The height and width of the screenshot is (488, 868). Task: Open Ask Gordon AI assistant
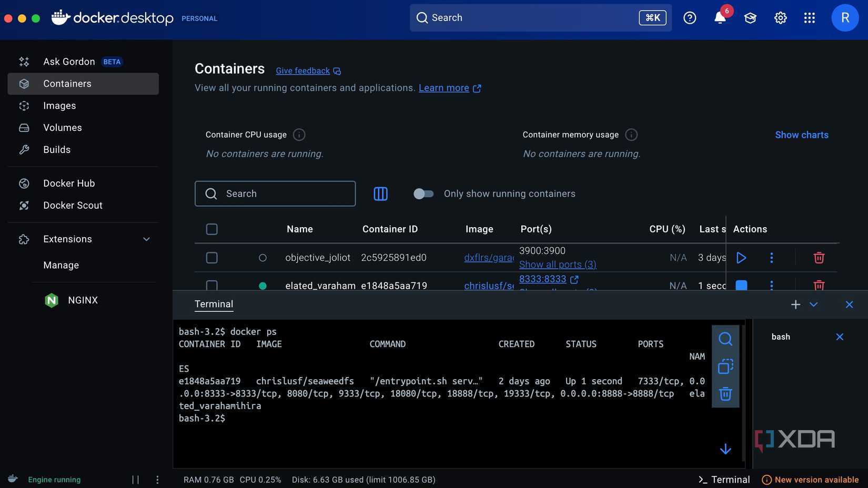[x=69, y=62]
